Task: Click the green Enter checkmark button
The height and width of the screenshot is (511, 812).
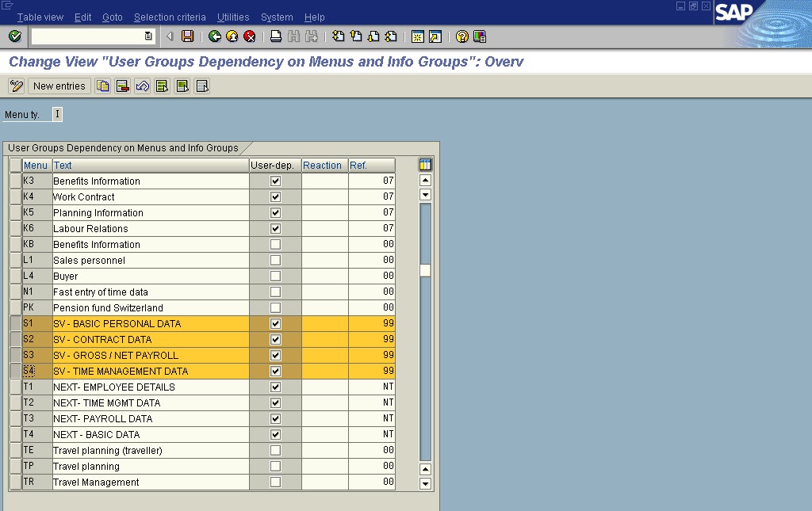Action: [13, 36]
